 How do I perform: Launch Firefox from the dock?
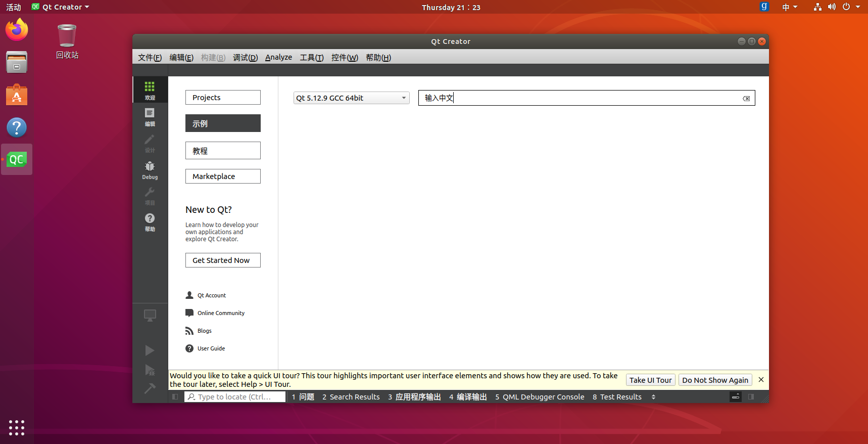click(17, 30)
